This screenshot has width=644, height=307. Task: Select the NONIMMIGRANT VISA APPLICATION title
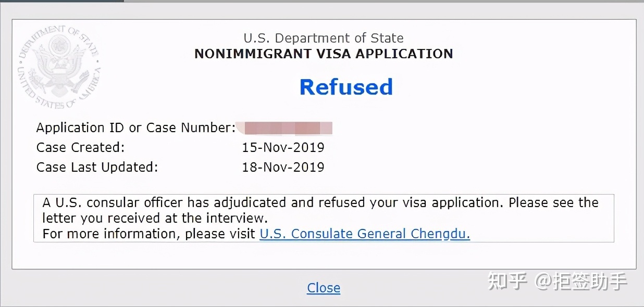point(324,54)
